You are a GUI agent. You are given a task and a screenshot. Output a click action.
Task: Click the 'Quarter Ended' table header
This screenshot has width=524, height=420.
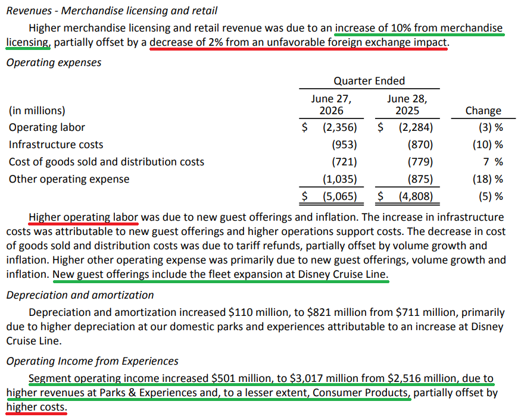tap(369, 81)
